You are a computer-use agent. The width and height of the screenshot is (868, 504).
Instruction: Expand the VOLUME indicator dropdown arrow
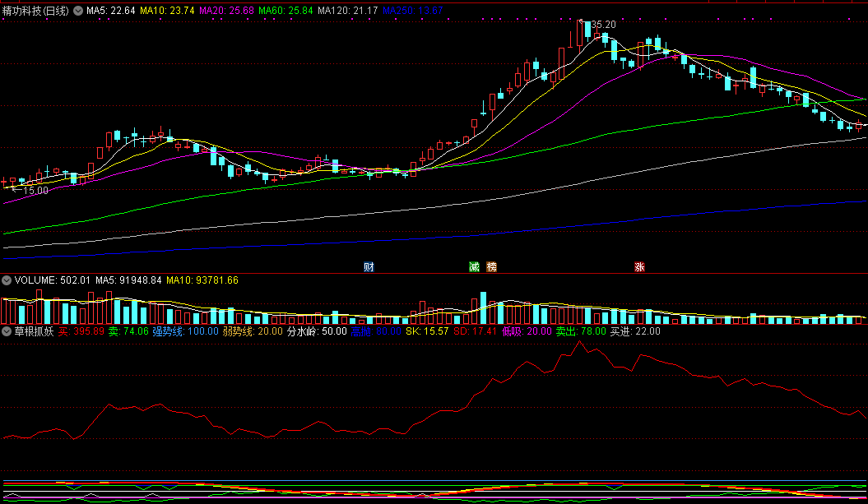pyautogui.click(x=6, y=280)
